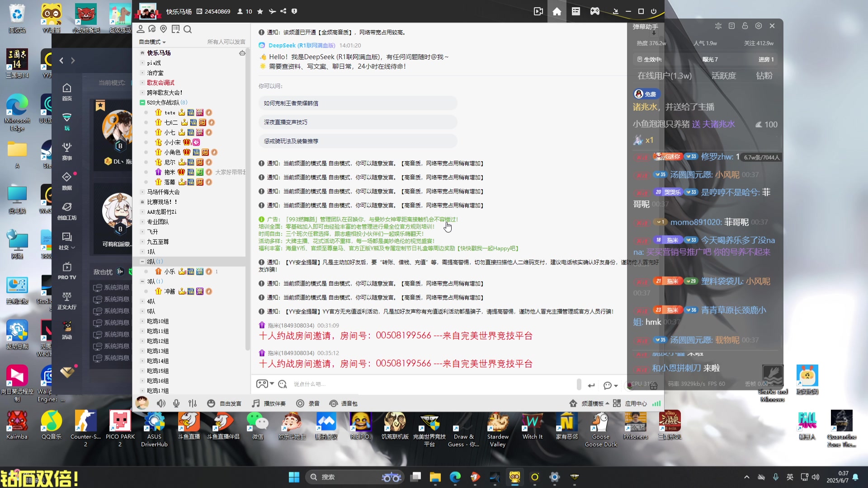The image size is (868, 488).
Task: Click the location pin icon above channel tree
Action: [x=164, y=29]
